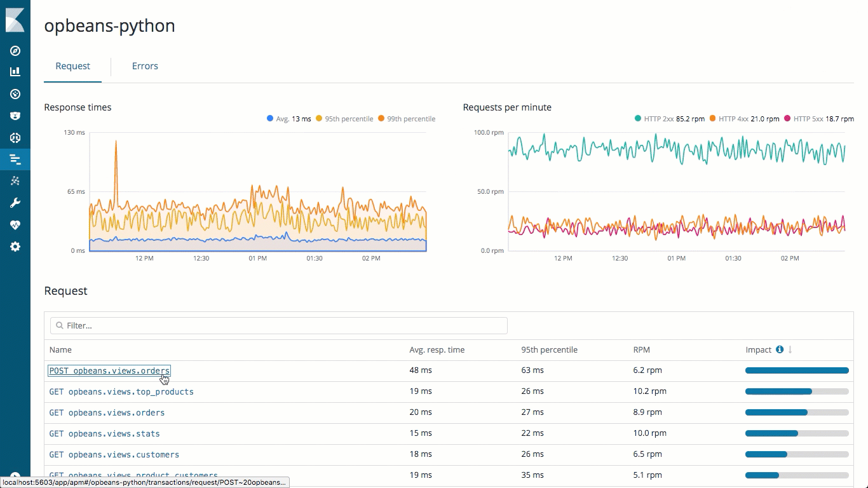868x488 pixels.
Task: Open the Management gear icon
Action: 15,247
